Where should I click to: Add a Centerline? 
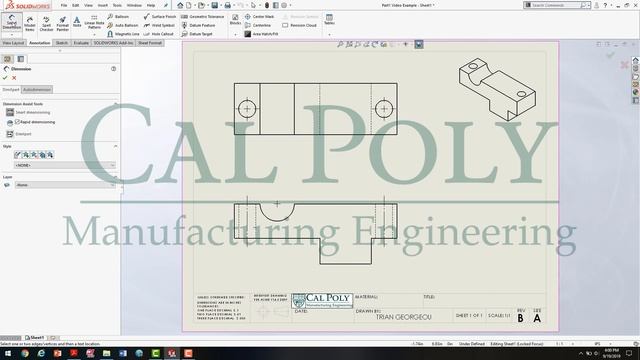click(x=258, y=25)
